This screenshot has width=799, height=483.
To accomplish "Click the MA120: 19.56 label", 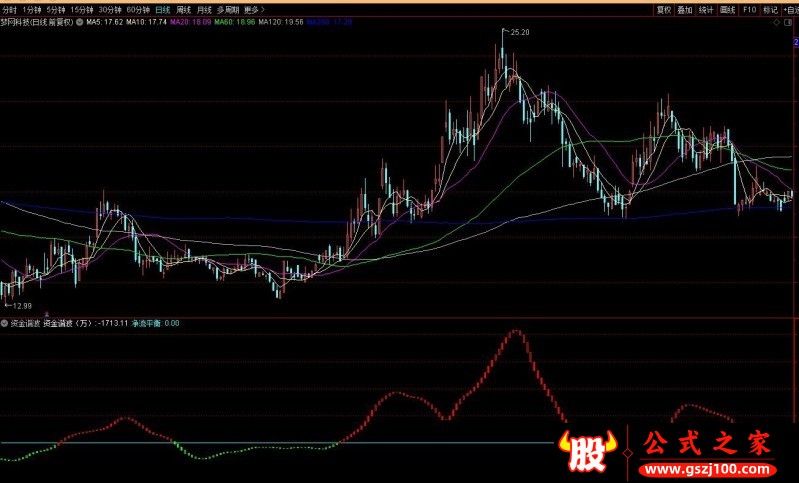I will click(281, 22).
